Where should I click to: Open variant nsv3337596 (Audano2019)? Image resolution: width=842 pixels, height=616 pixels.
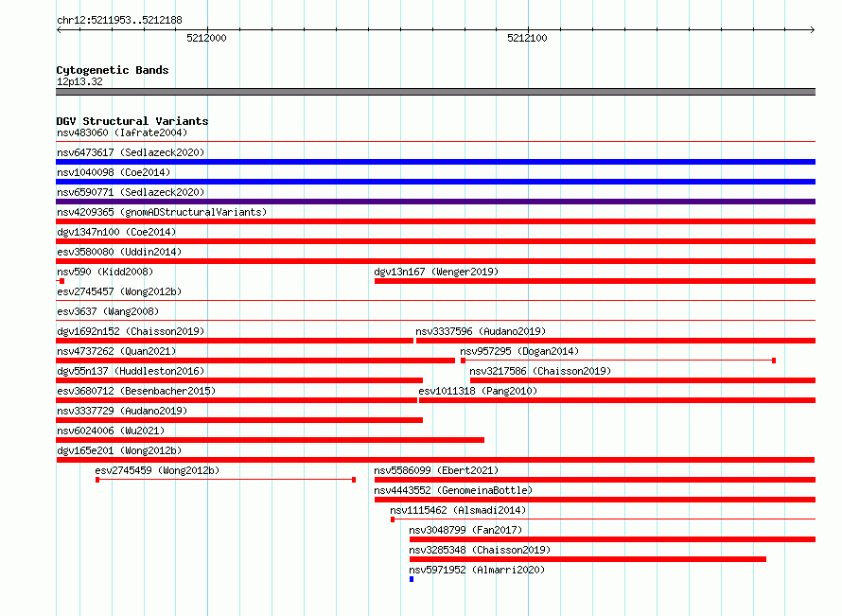[x=481, y=331]
